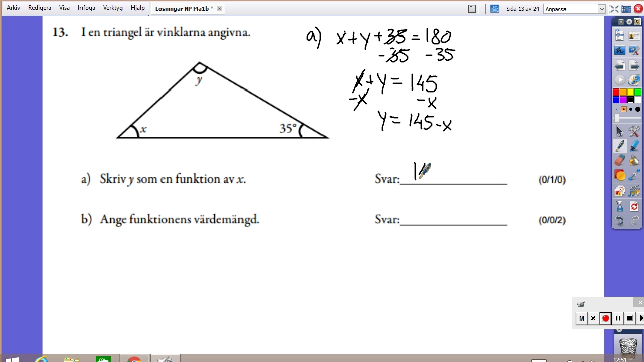Screen dimensions: 644x362
Task: Close the Lösningar NP Ma1b tab
Action: pos(219,9)
